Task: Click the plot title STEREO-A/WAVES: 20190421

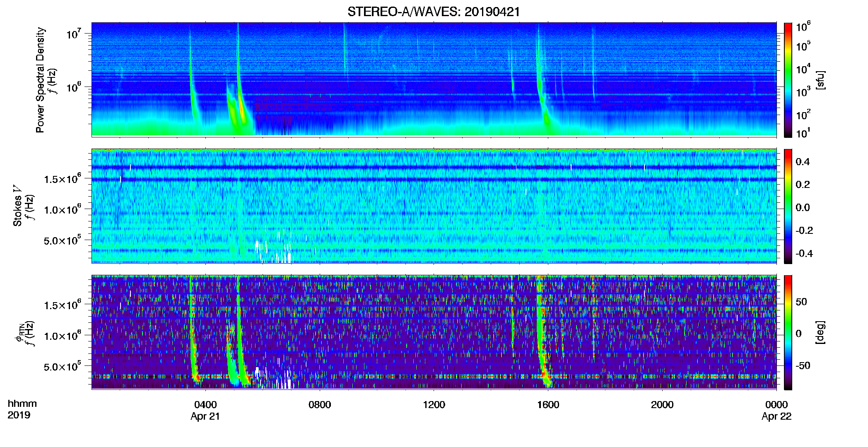Action: 434,12
